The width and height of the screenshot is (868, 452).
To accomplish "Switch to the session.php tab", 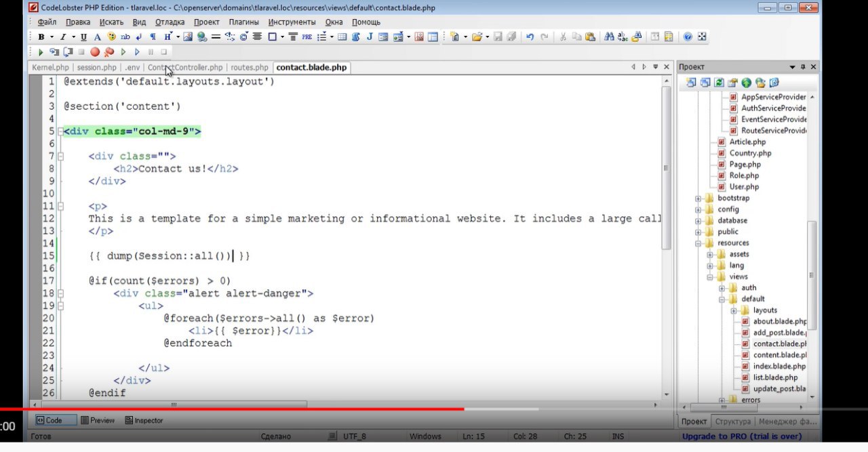I will tap(97, 68).
